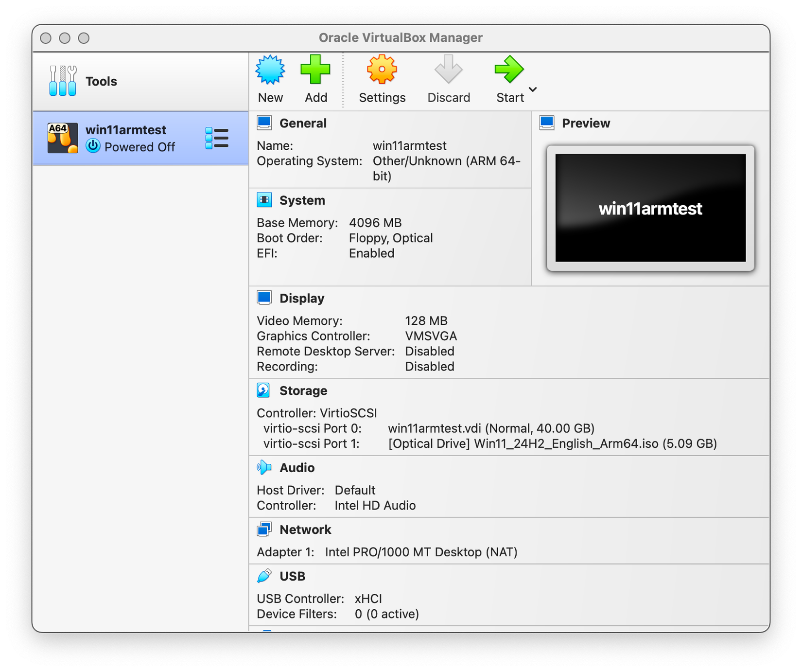The height and width of the screenshot is (672, 802).
Task: Open the Tools panel options menu
Action: pyautogui.click(x=217, y=81)
